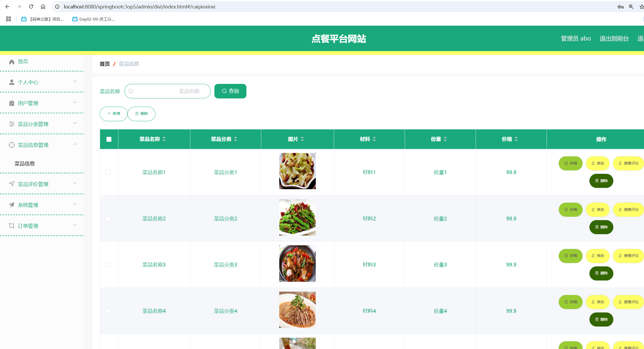The width and height of the screenshot is (644, 349).
Task: Click the trash icon on 删除 button
Action: [x=137, y=114]
